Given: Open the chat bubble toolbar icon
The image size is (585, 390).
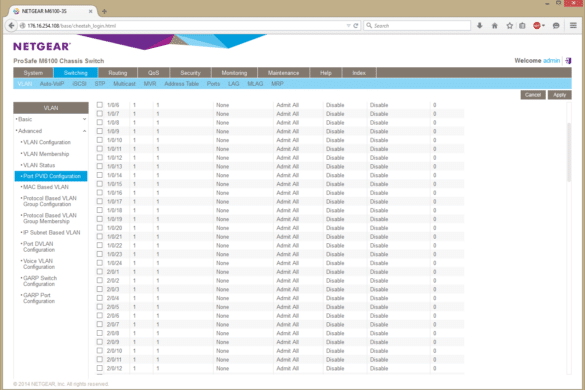Looking at the screenshot, I should [556, 25].
